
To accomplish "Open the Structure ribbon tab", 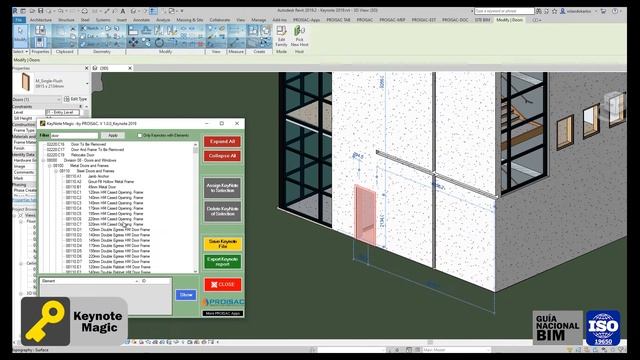I will 66,20.
